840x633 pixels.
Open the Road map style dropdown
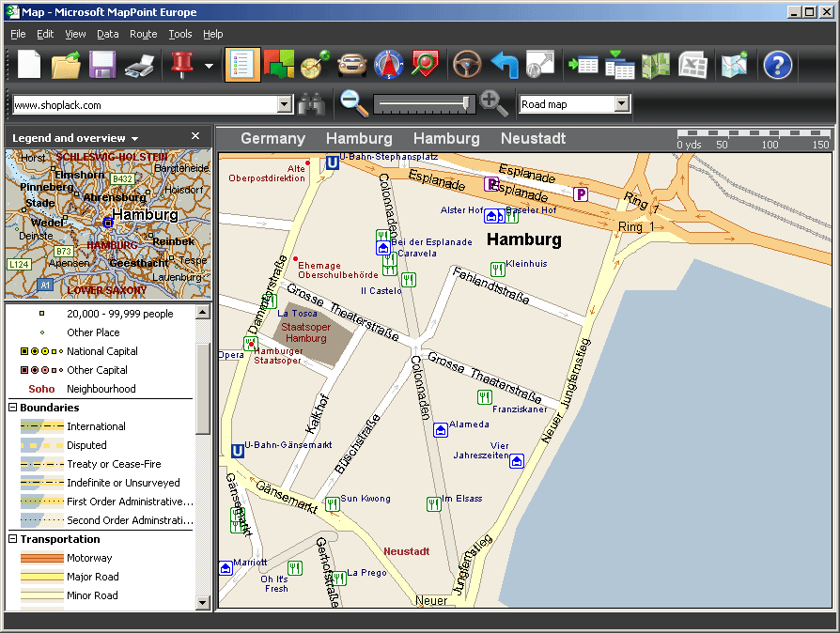click(x=621, y=103)
